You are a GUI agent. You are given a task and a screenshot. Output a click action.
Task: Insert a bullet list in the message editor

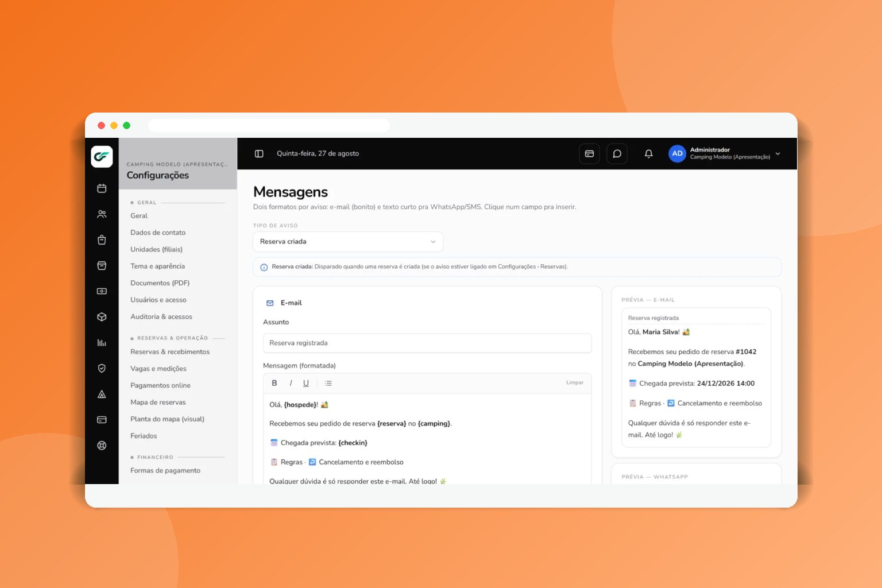(328, 383)
